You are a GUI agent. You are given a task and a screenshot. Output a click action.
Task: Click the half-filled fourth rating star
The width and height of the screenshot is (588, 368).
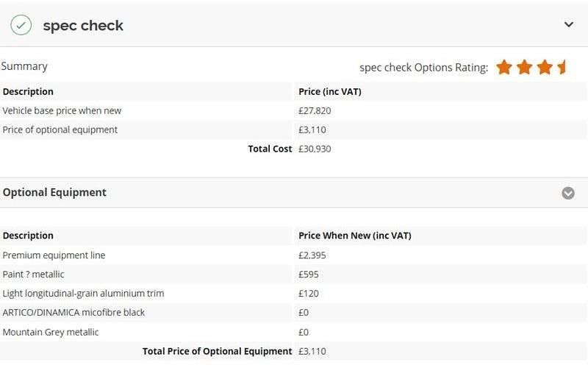coord(562,68)
